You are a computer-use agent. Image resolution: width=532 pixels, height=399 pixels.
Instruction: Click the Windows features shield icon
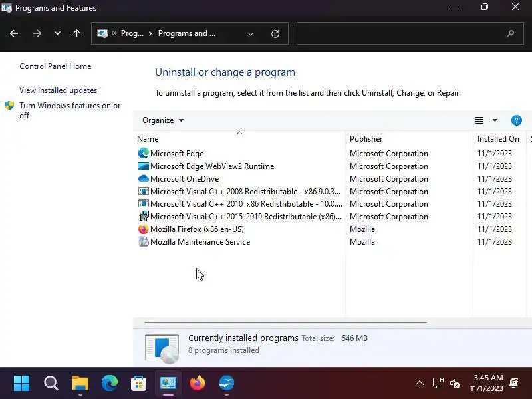(x=9, y=106)
